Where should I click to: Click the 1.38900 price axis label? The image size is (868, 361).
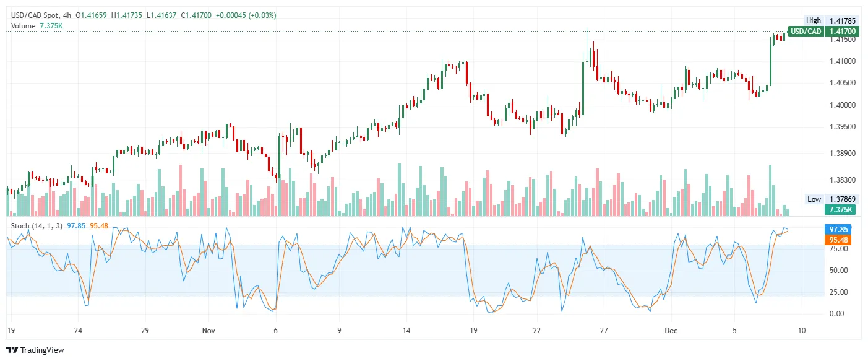(x=842, y=154)
